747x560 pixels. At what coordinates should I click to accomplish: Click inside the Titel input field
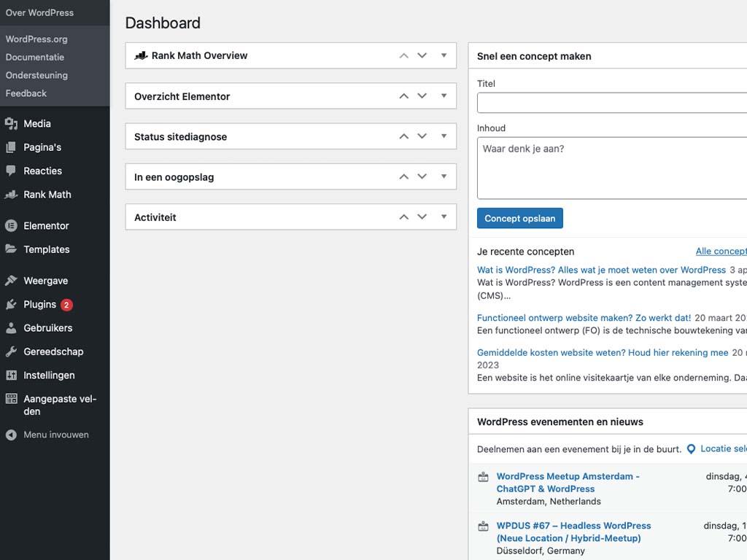[613, 102]
